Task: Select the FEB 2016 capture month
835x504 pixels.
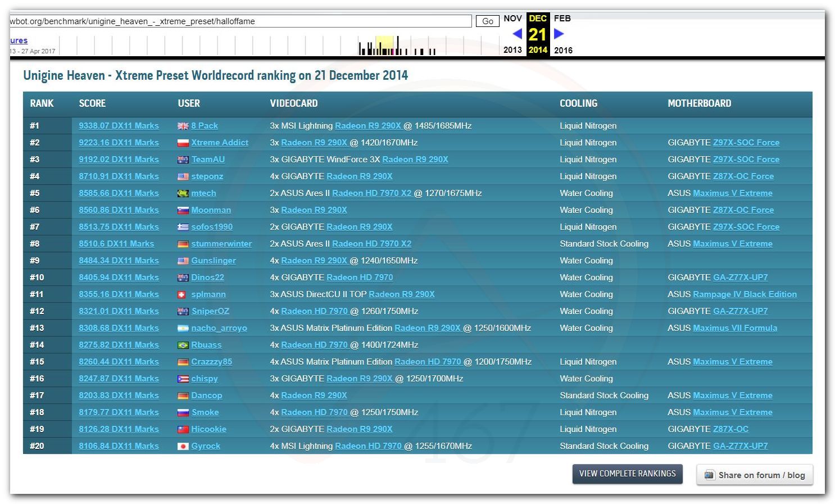Action: point(562,19)
